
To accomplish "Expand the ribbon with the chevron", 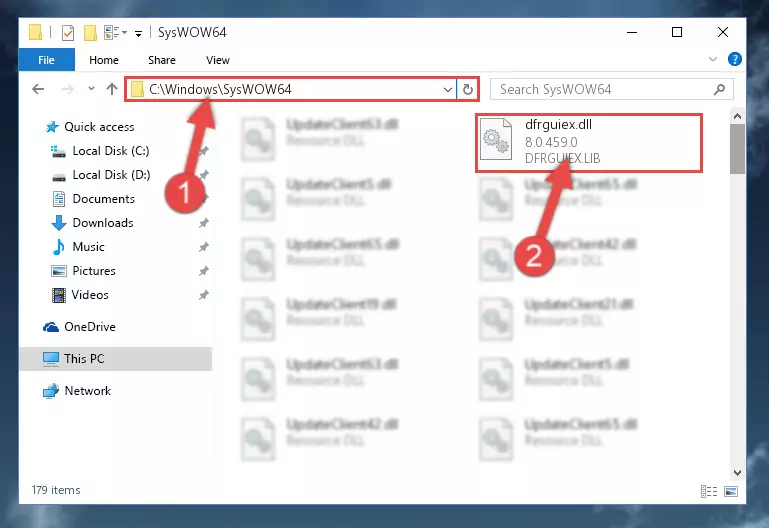I will click(713, 59).
